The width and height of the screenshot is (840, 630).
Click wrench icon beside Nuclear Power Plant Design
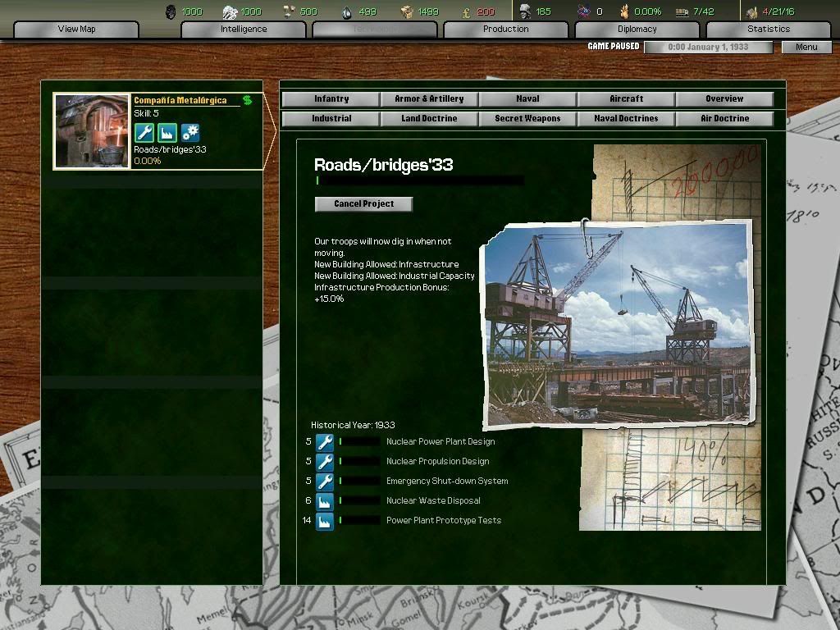pyautogui.click(x=325, y=442)
